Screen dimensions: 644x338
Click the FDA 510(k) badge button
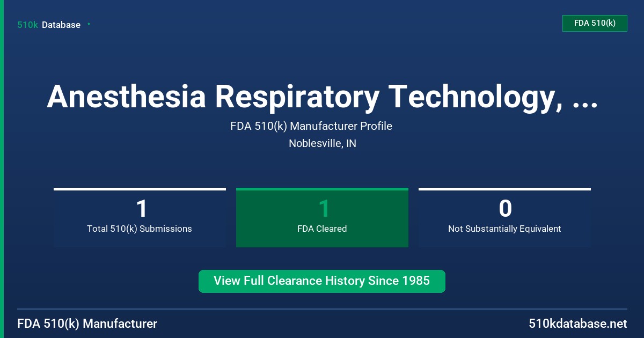(595, 23)
